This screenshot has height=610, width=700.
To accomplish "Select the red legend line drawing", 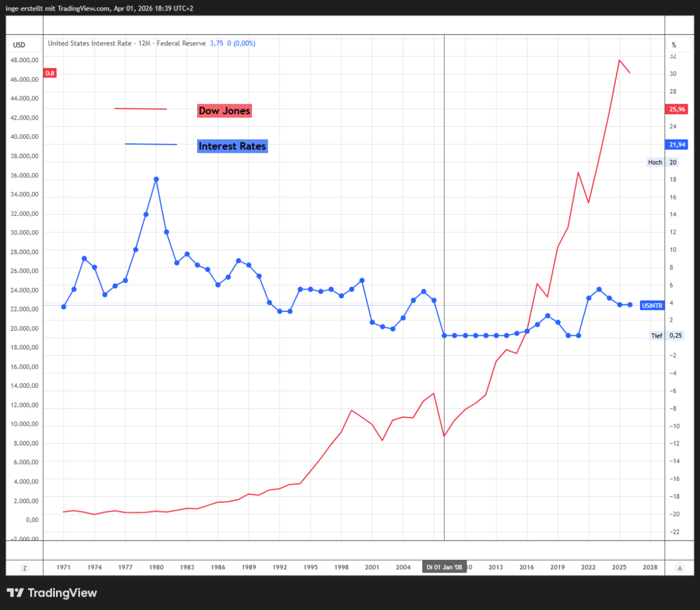I will point(141,108).
